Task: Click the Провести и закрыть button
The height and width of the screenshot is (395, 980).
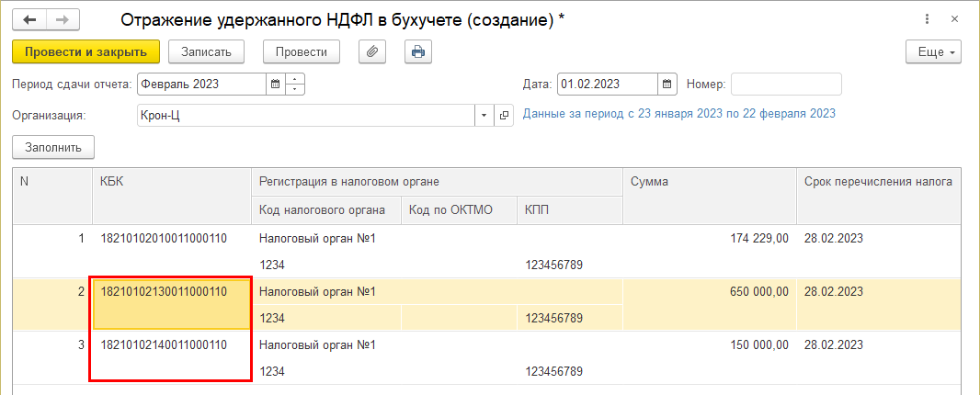Action: pyautogui.click(x=86, y=51)
